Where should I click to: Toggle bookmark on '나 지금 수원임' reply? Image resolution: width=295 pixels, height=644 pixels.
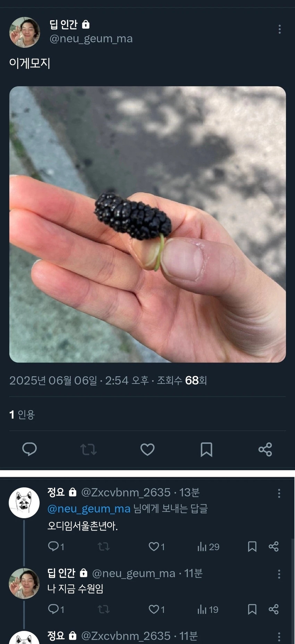point(252,609)
